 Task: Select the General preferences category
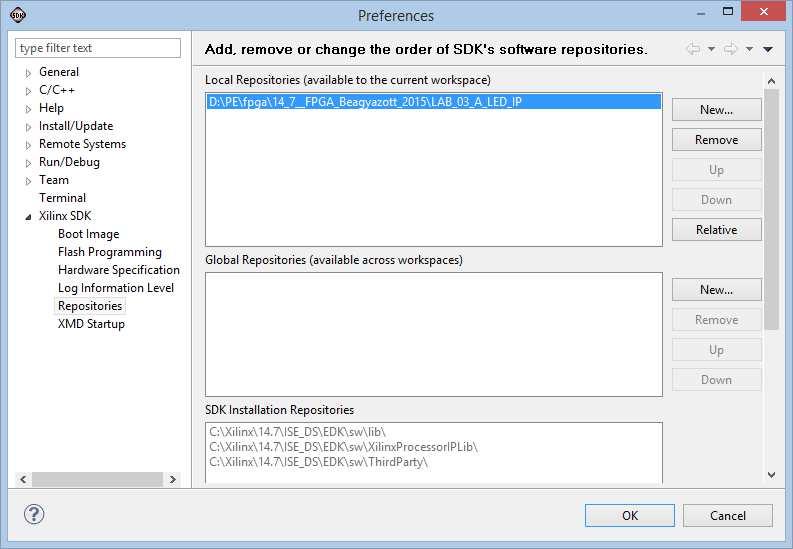pyautogui.click(x=59, y=72)
